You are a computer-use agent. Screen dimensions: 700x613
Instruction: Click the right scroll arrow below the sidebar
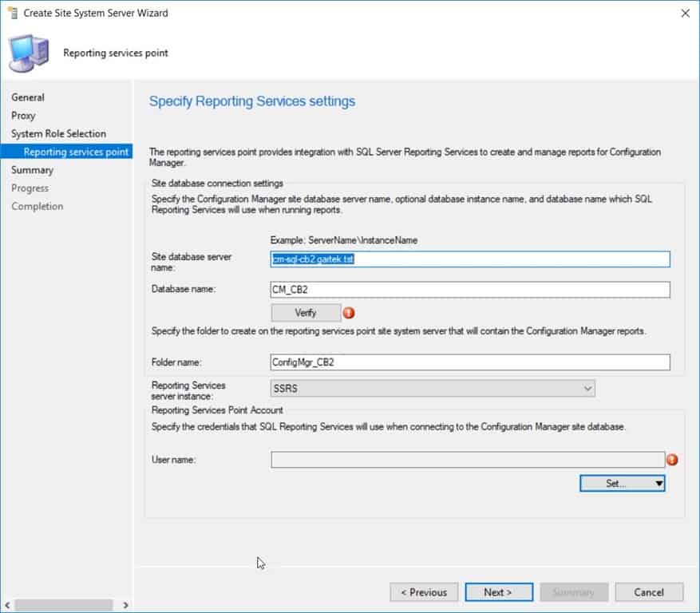tap(124, 606)
